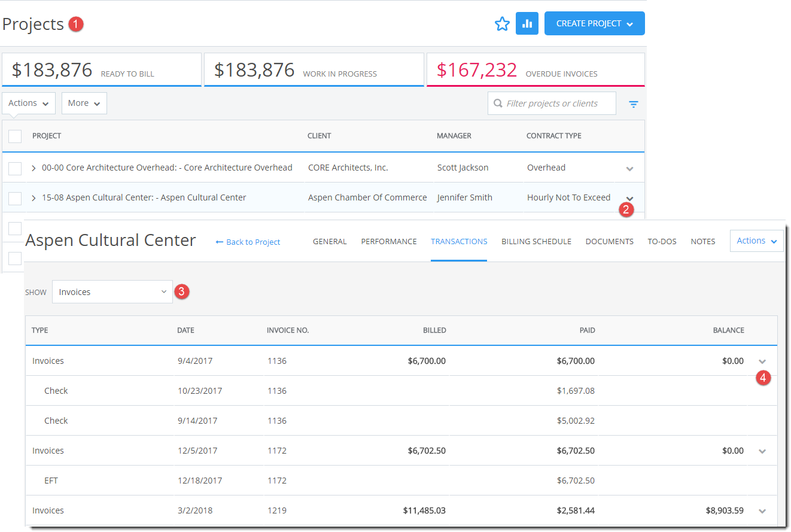Open the Billing Schedule tab
Viewport: 791px width, 532px height.
pyautogui.click(x=536, y=241)
